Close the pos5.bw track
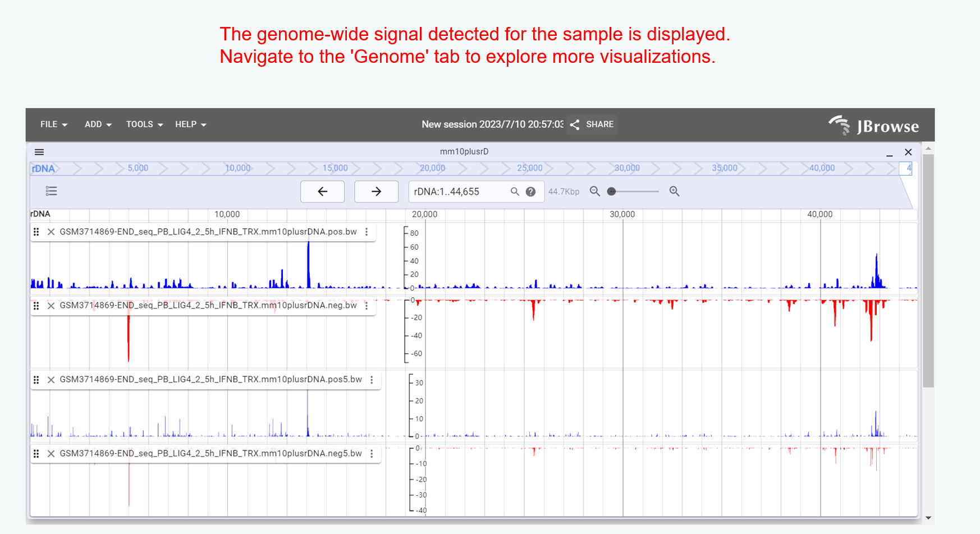The height and width of the screenshot is (534, 980). point(51,380)
